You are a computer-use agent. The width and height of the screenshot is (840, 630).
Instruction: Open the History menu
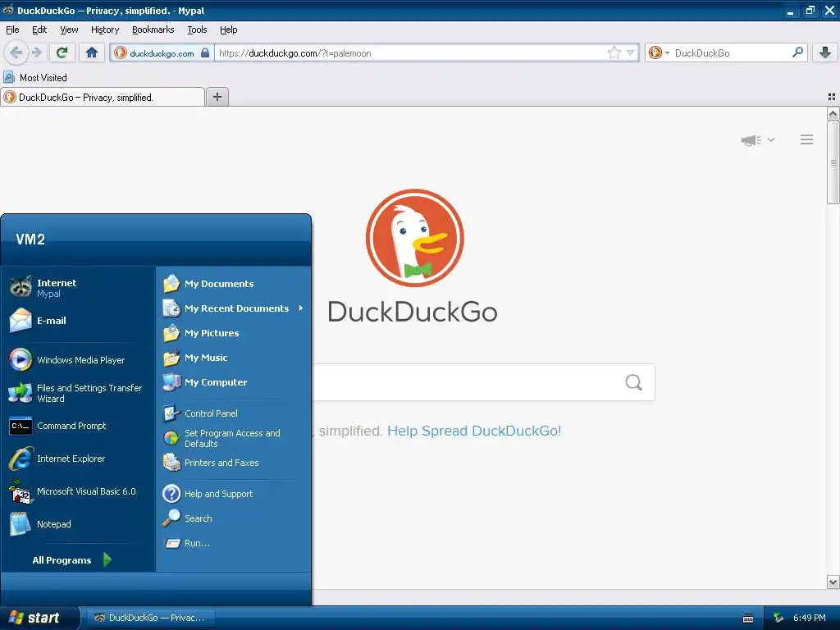coord(104,30)
